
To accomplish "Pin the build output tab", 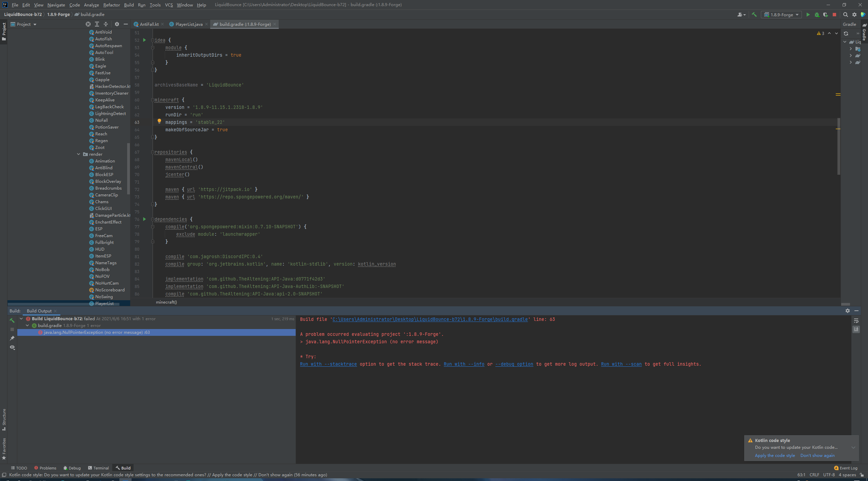I will tap(12, 338).
